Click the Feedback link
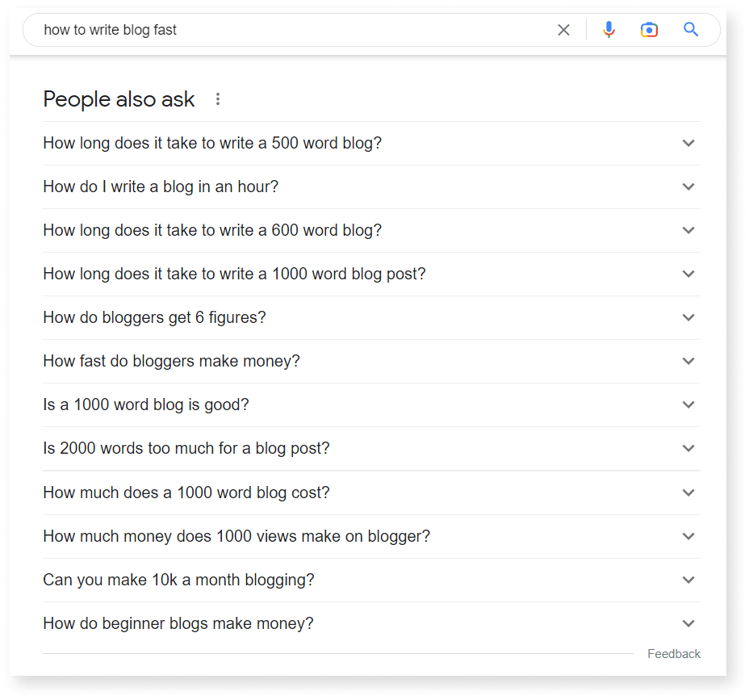The height and width of the screenshot is (700, 749). coord(674,653)
